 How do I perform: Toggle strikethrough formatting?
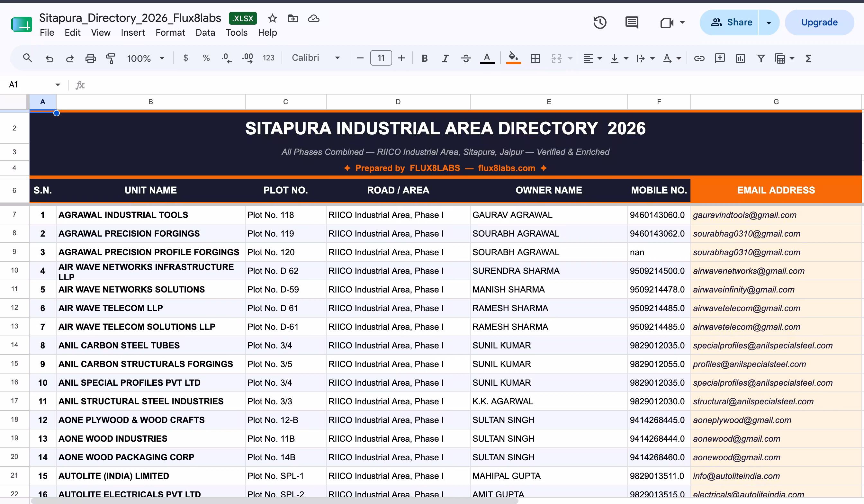pos(466,58)
